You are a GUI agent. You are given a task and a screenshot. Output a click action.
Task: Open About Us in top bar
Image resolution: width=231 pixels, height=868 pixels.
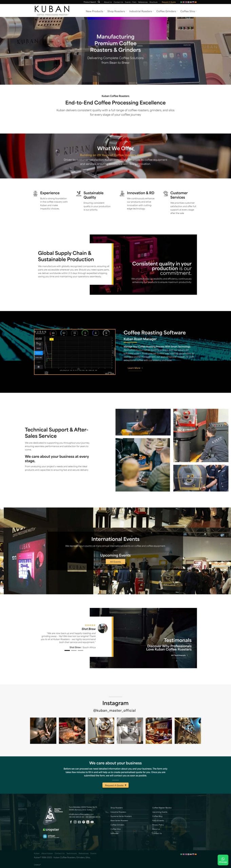(x=108, y=2)
